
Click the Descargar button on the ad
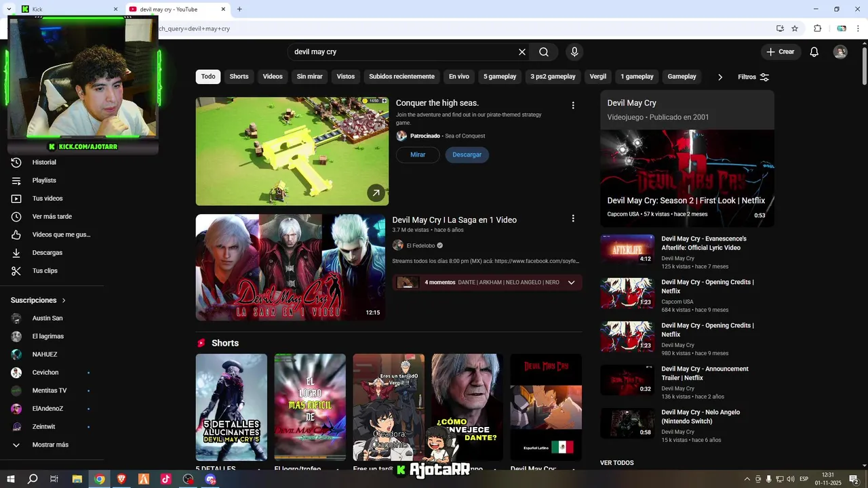[467, 155]
